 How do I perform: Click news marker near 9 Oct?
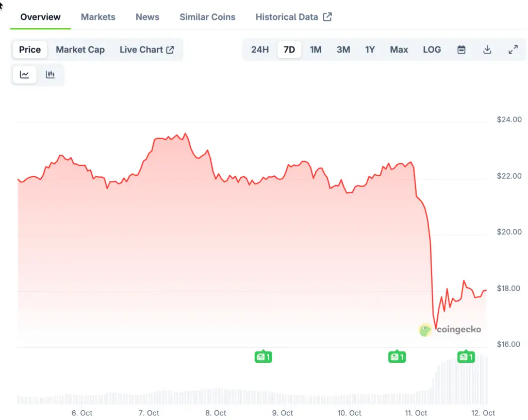pos(263,357)
